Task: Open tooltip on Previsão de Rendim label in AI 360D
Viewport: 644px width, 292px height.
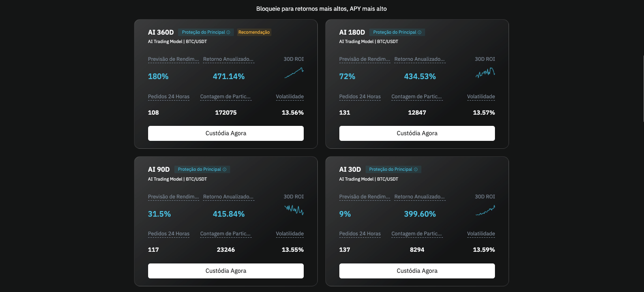Action: [x=173, y=59]
